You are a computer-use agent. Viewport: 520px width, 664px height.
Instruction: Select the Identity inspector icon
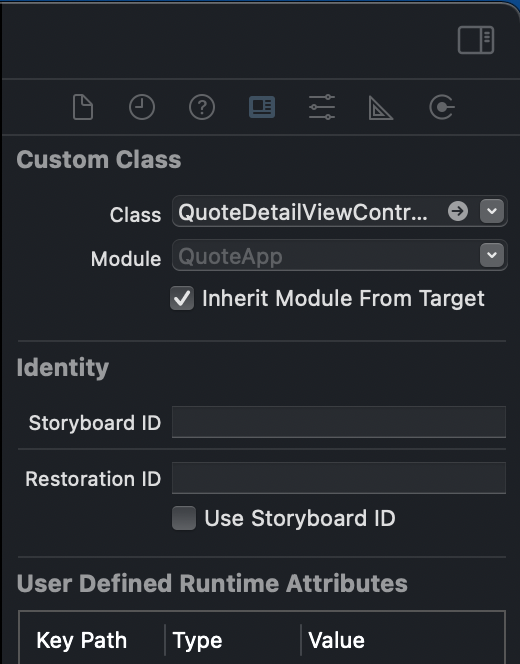tap(262, 107)
